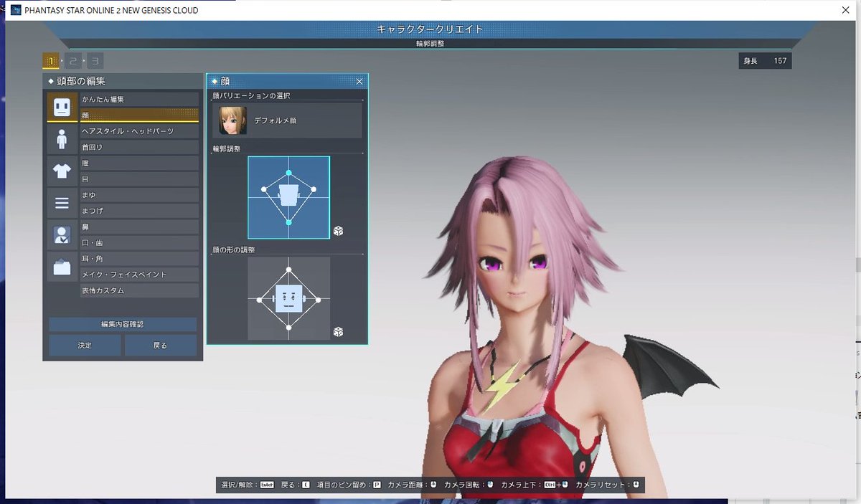Go to step 1 tab

(x=51, y=61)
